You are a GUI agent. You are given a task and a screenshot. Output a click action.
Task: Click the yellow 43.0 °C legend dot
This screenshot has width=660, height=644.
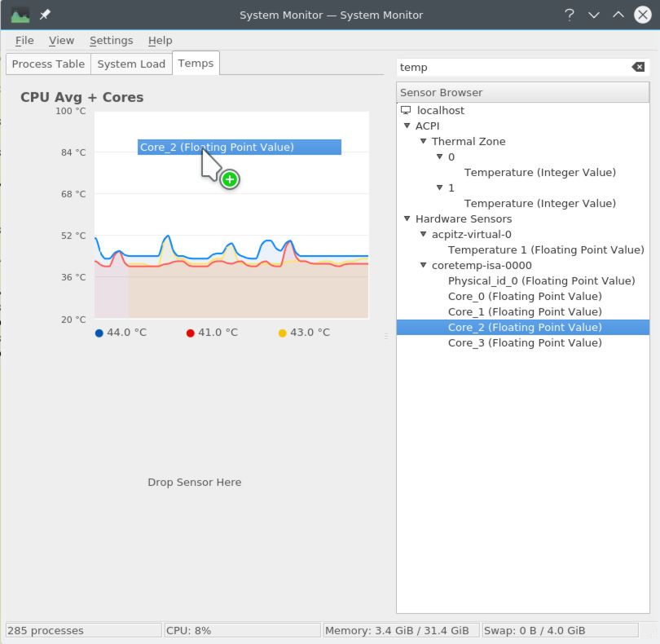click(x=283, y=333)
